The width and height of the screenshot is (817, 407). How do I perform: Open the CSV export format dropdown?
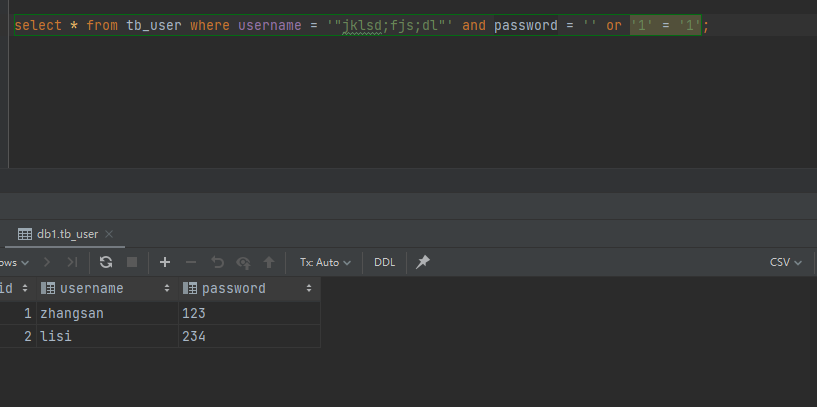click(x=786, y=262)
